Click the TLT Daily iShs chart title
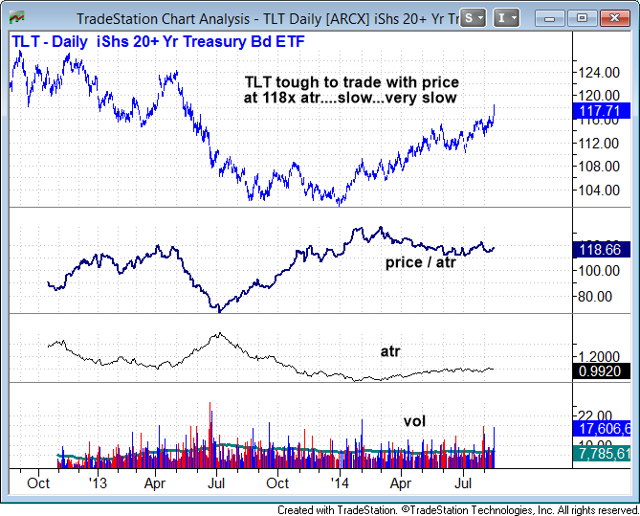 (158, 42)
